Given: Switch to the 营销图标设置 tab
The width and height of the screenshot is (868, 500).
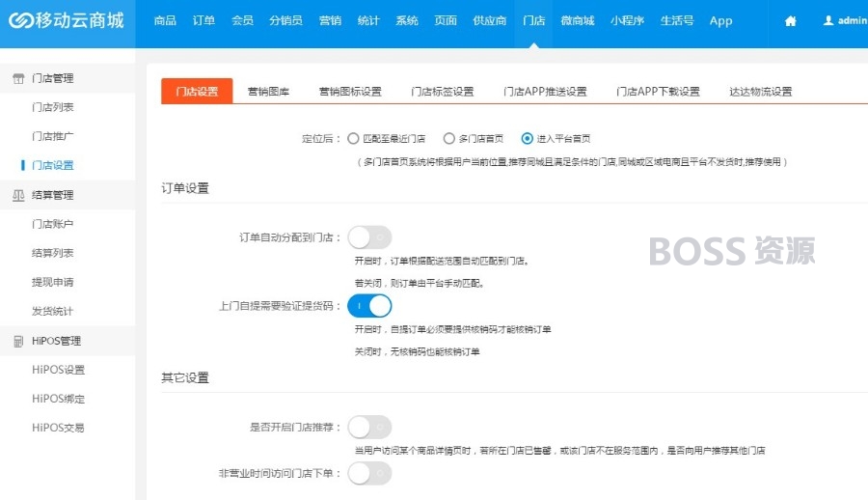Looking at the screenshot, I should tap(350, 92).
